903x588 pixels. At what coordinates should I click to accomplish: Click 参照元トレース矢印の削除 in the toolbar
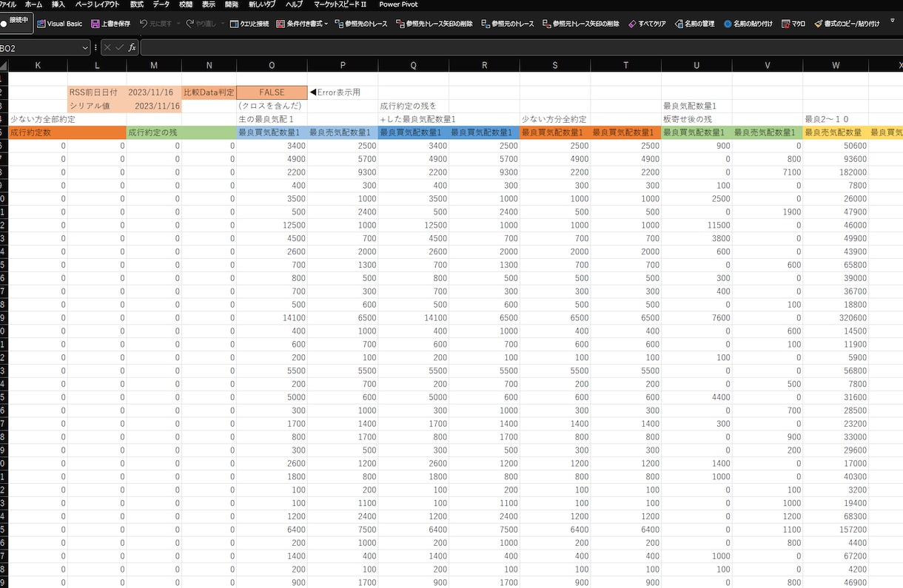pyautogui.click(x=580, y=24)
